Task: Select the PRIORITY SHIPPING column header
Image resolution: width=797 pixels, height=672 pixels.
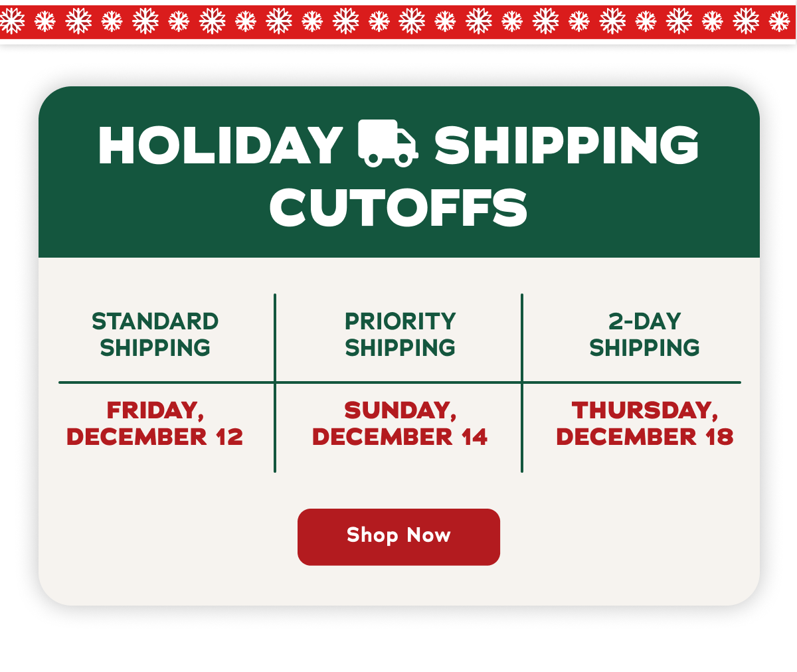Action: (x=400, y=334)
